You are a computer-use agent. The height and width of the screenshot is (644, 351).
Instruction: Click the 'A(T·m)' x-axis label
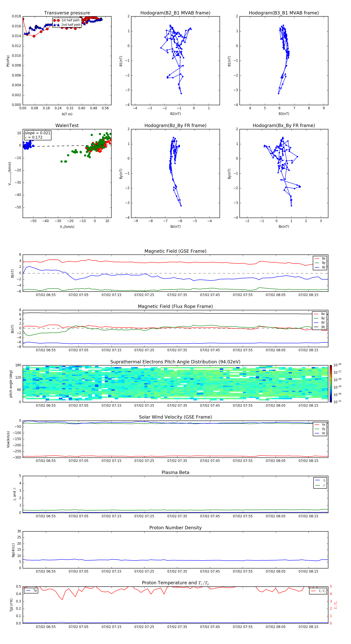pyautogui.click(x=67, y=114)
